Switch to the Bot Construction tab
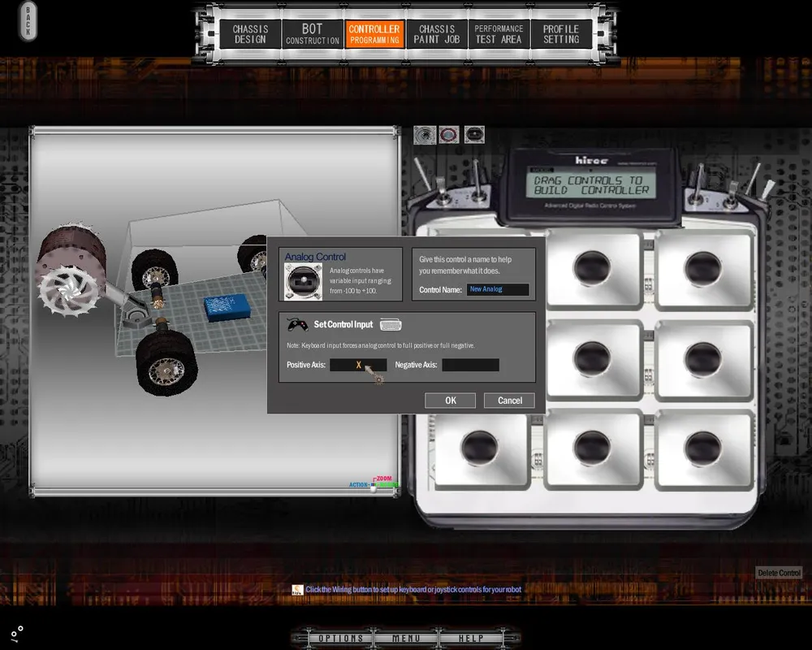 coord(313,34)
